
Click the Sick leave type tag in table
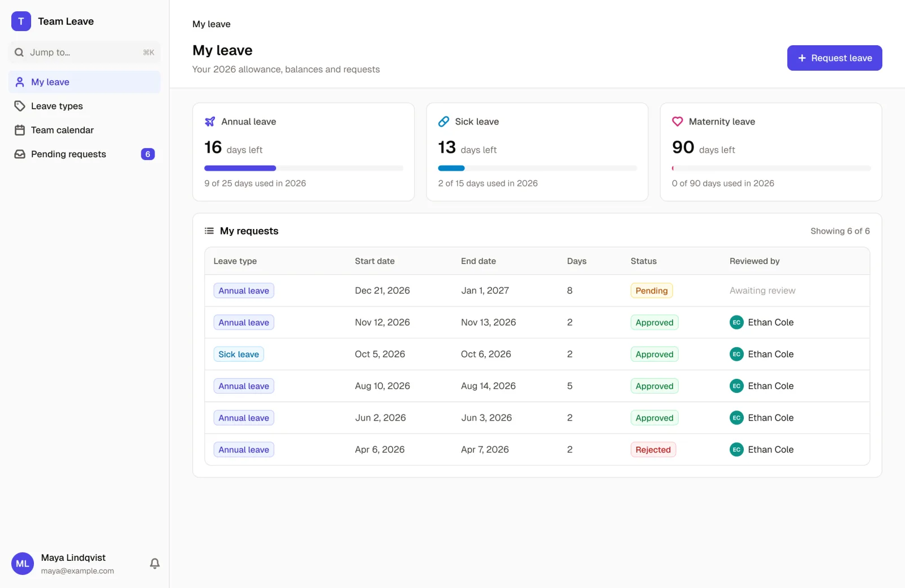click(239, 354)
